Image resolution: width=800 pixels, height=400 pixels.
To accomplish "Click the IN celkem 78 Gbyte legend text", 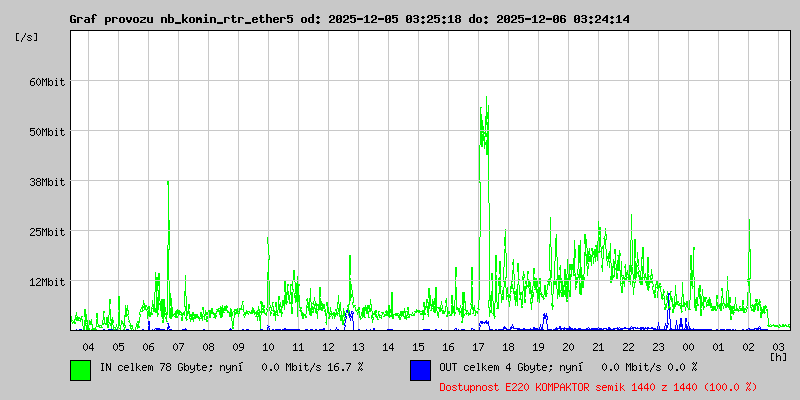I will coord(230,368).
